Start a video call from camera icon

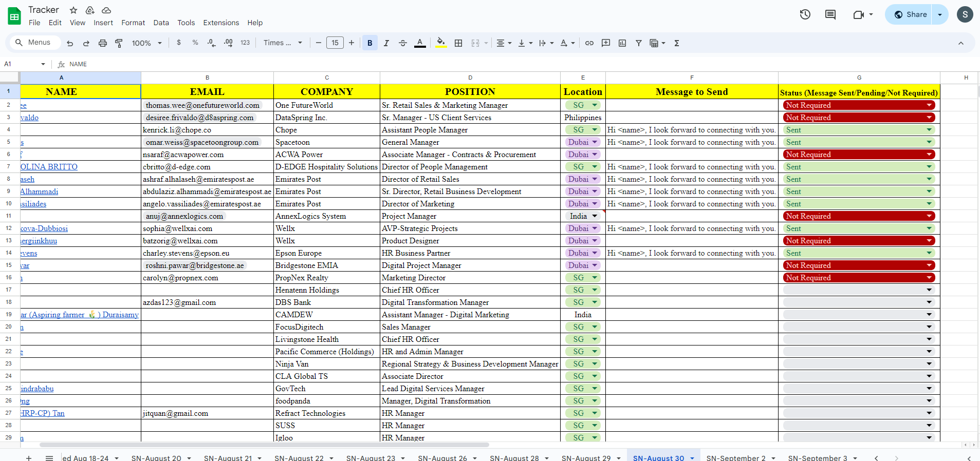point(859,14)
